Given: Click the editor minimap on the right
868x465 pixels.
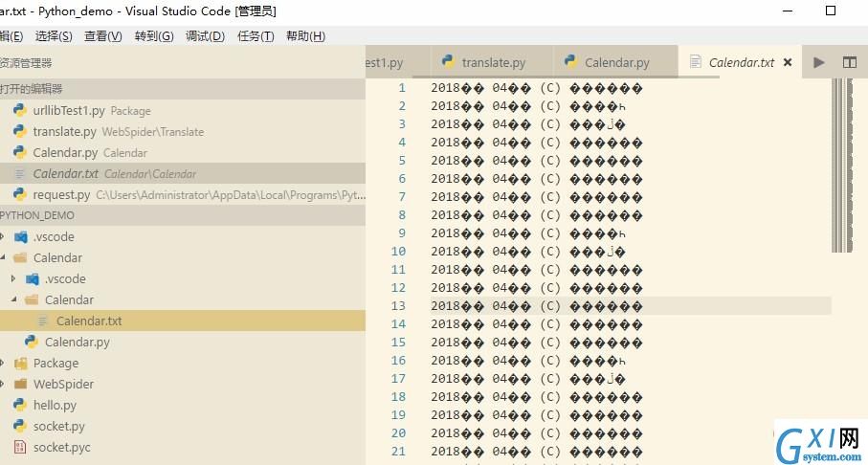Looking at the screenshot, I should tap(842, 165).
